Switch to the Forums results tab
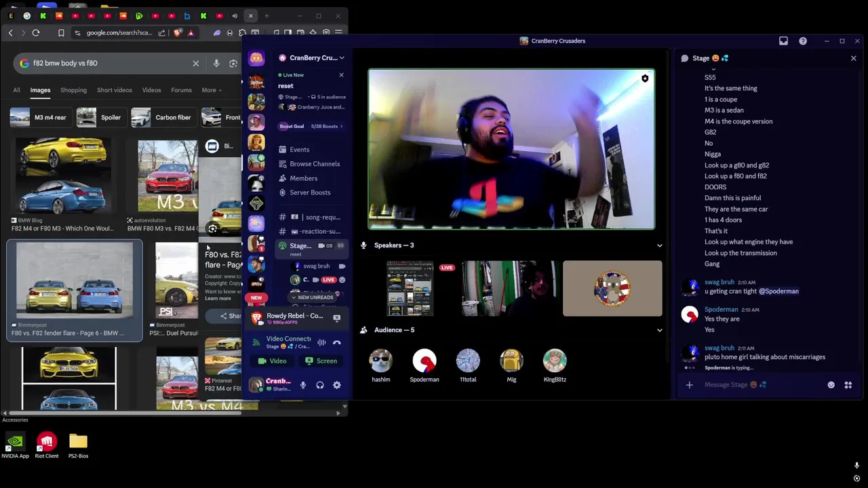This screenshot has height=488, width=868. click(181, 90)
